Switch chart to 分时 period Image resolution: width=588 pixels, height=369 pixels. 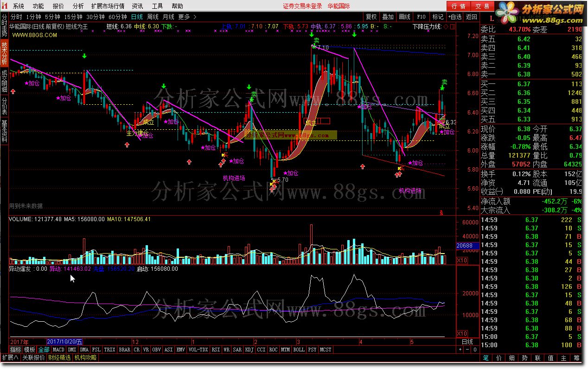(16, 17)
